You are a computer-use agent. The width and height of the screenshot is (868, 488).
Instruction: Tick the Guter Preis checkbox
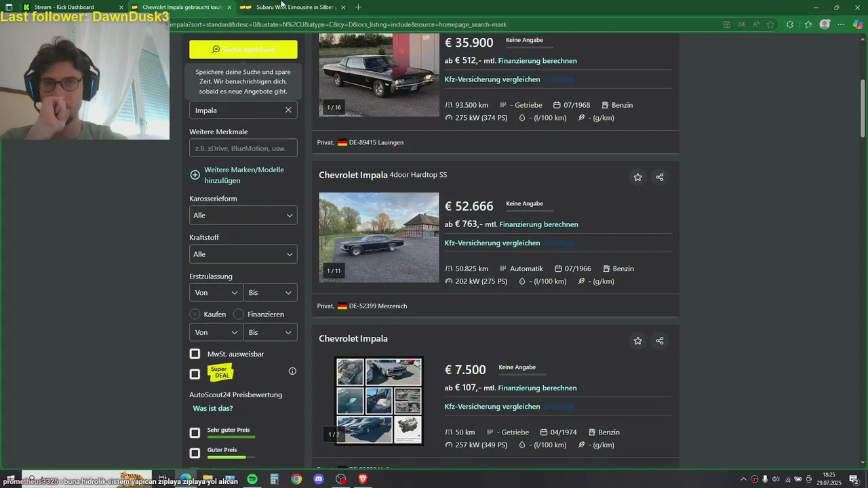pyautogui.click(x=195, y=452)
